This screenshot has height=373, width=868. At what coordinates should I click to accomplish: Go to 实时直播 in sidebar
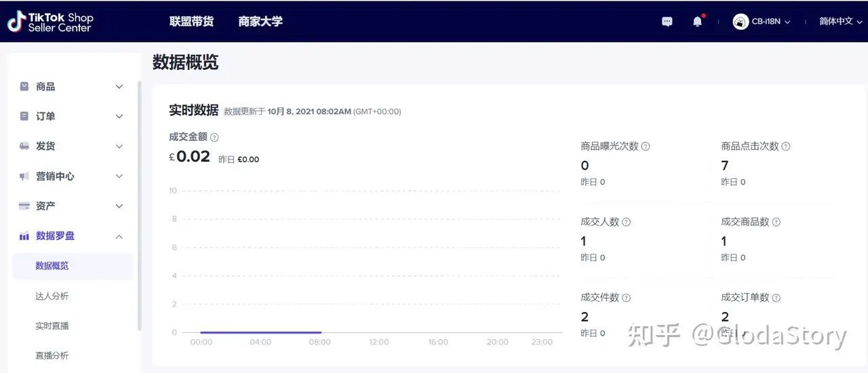click(x=52, y=326)
